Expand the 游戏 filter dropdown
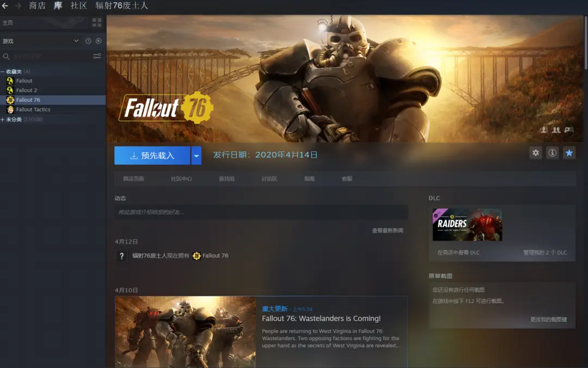 point(76,41)
